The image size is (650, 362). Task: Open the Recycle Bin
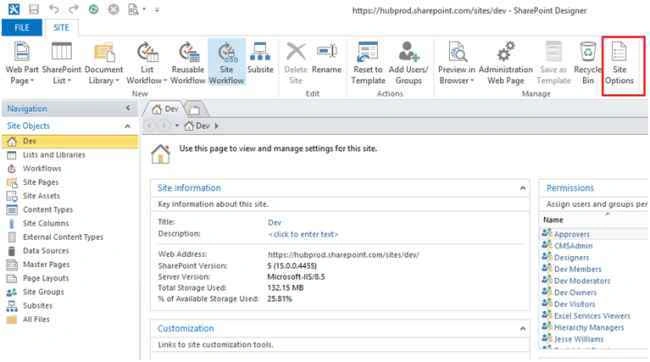tap(588, 63)
